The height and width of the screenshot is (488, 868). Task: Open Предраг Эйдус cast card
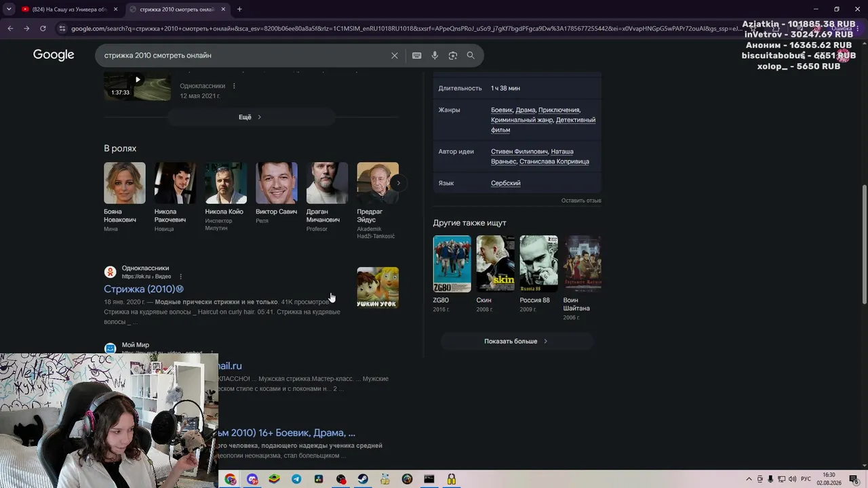coord(378,201)
